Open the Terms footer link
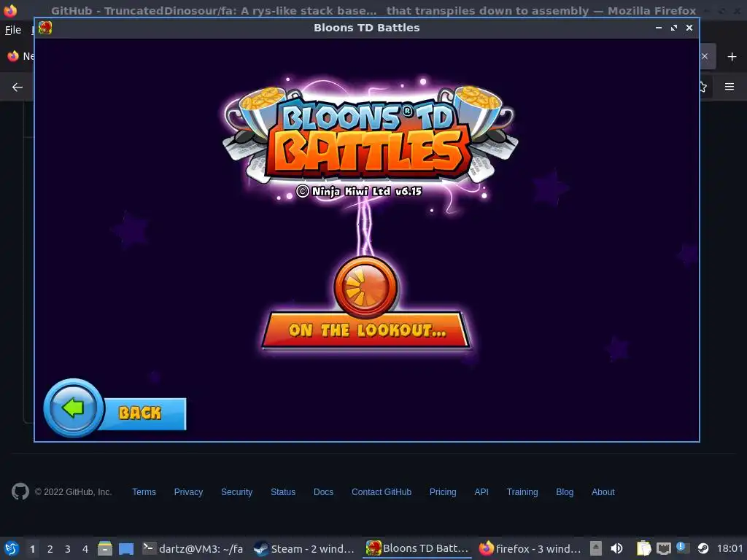 144,492
